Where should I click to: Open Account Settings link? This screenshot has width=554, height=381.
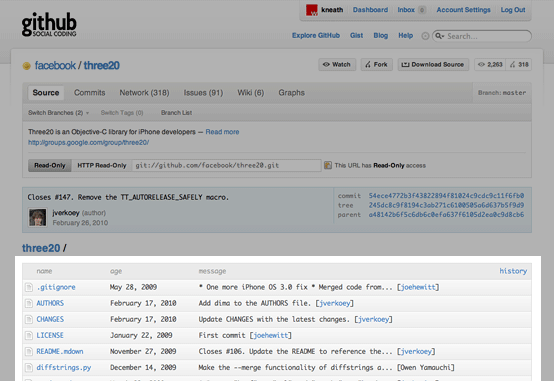464,10
